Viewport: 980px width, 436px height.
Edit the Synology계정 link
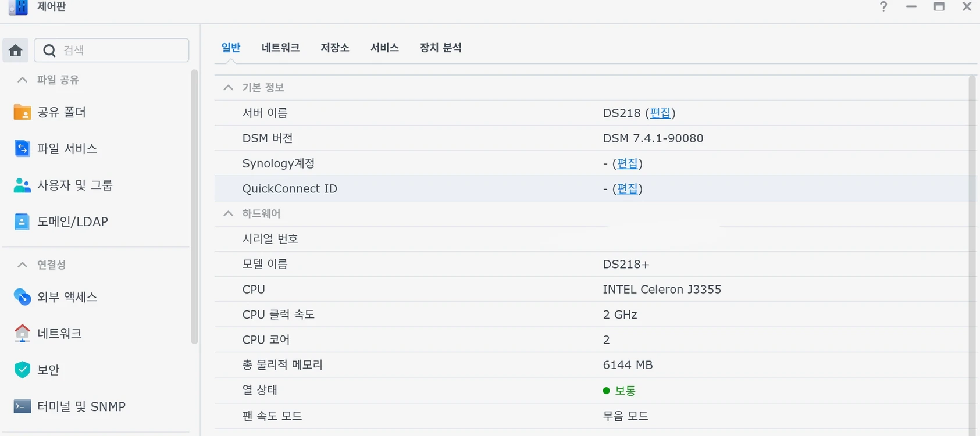628,163
